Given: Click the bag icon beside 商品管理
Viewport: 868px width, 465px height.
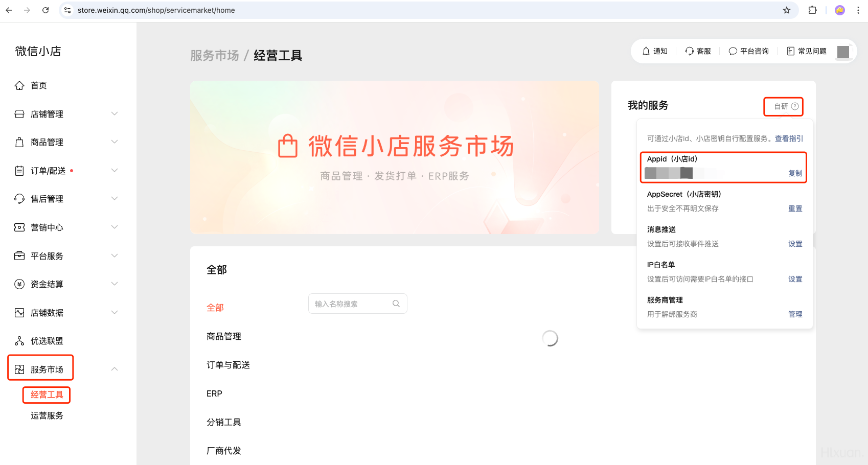Looking at the screenshot, I should (x=19, y=142).
